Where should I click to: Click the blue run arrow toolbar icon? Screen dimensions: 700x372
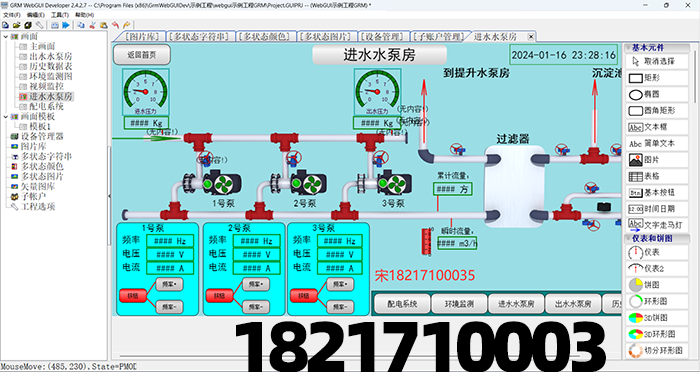[x=66, y=25]
